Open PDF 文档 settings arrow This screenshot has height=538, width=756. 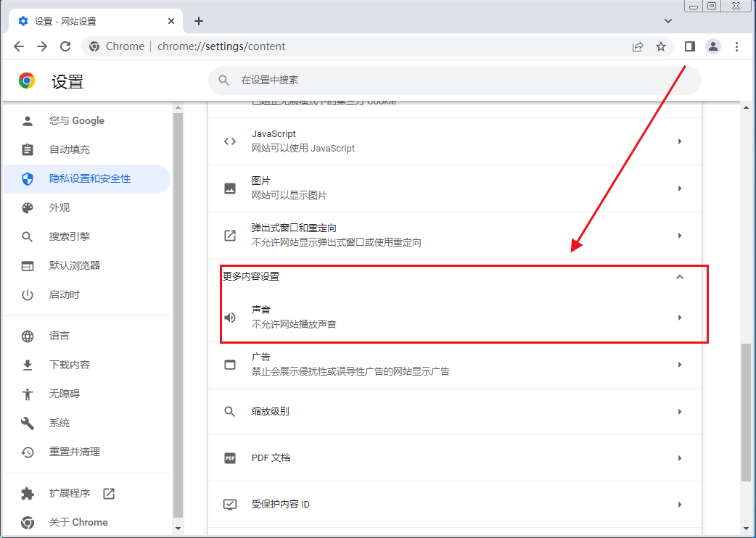point(680,458)
